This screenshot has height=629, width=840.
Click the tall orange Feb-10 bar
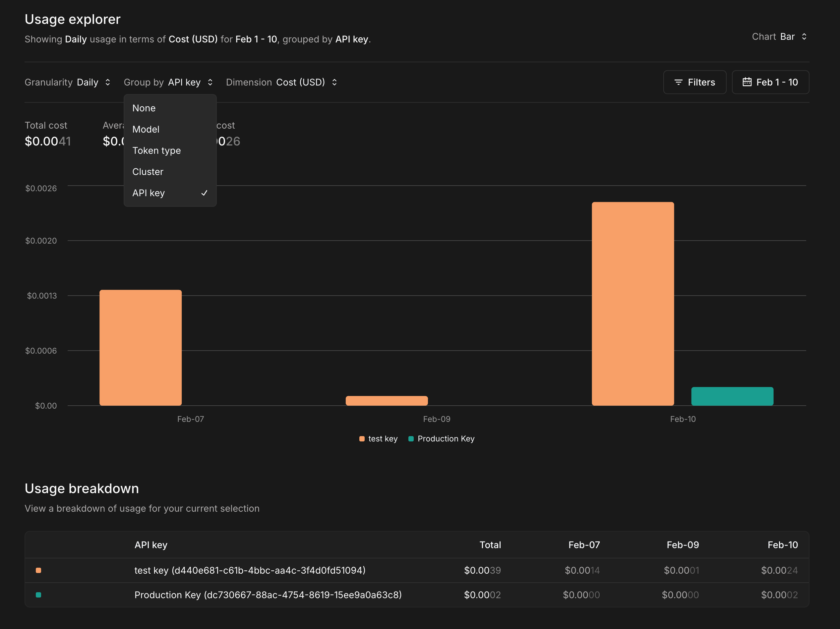[x=633, y=304]
